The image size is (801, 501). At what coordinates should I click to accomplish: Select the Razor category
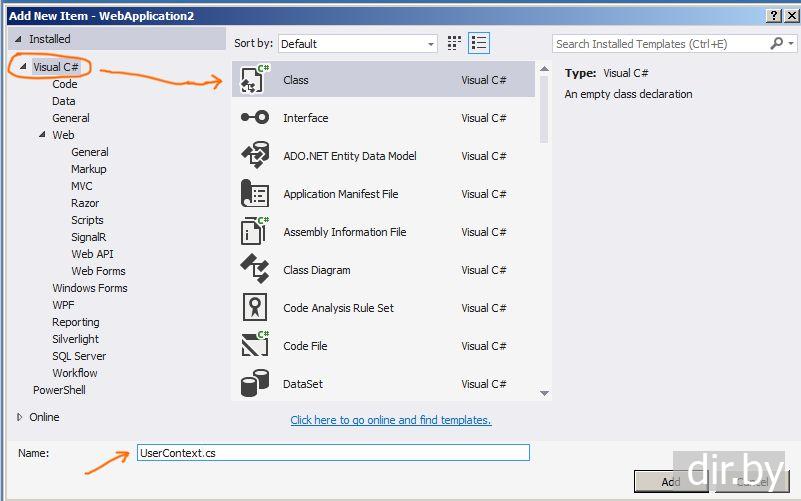click(85, 203)
